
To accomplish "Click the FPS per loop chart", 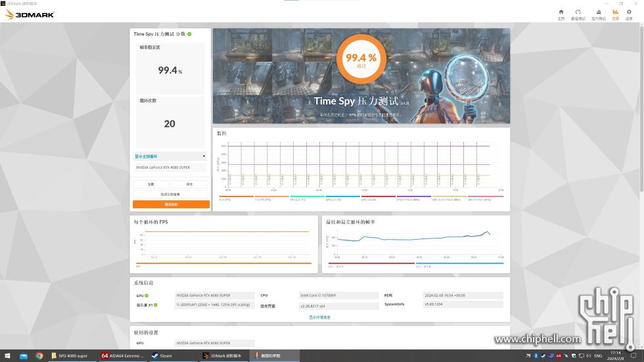I will (224, 244).
